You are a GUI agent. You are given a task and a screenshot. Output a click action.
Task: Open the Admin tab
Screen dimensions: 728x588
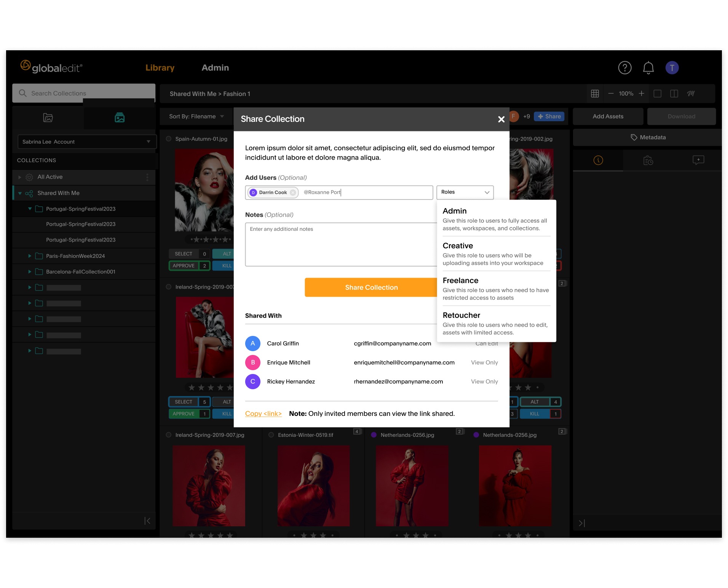[x=215, y=68]
